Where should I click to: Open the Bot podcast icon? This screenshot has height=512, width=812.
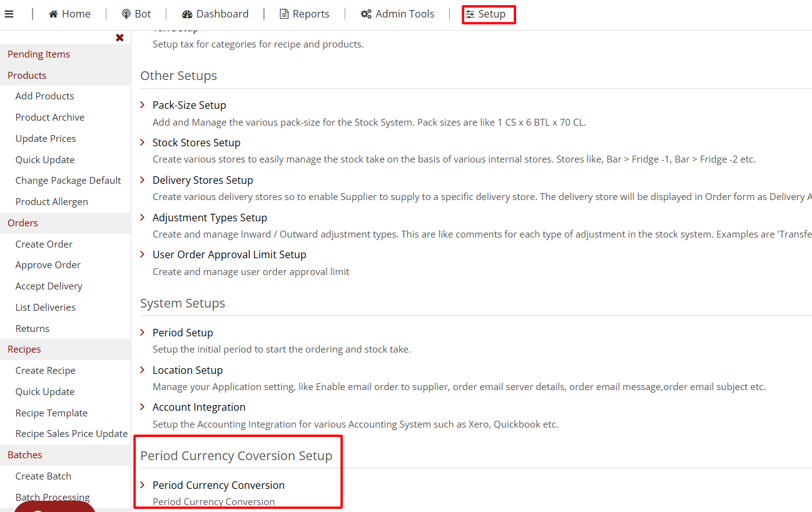(126, 14)
